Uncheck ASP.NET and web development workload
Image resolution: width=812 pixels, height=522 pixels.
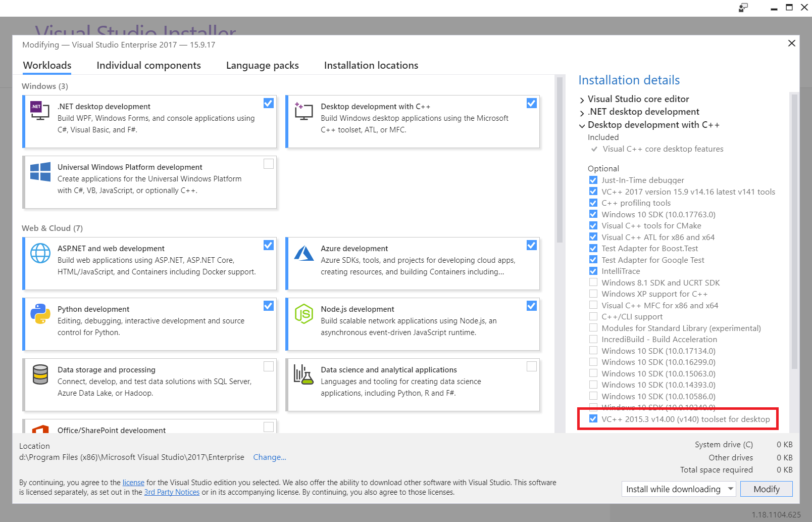tap(269, 245)
